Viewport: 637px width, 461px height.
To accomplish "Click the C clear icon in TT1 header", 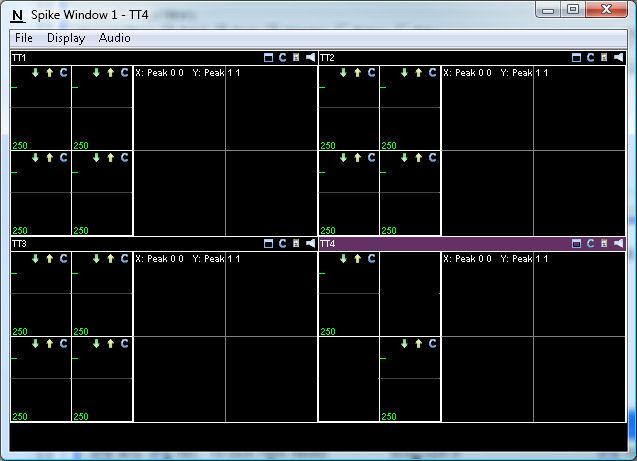I will coord(283,58).
